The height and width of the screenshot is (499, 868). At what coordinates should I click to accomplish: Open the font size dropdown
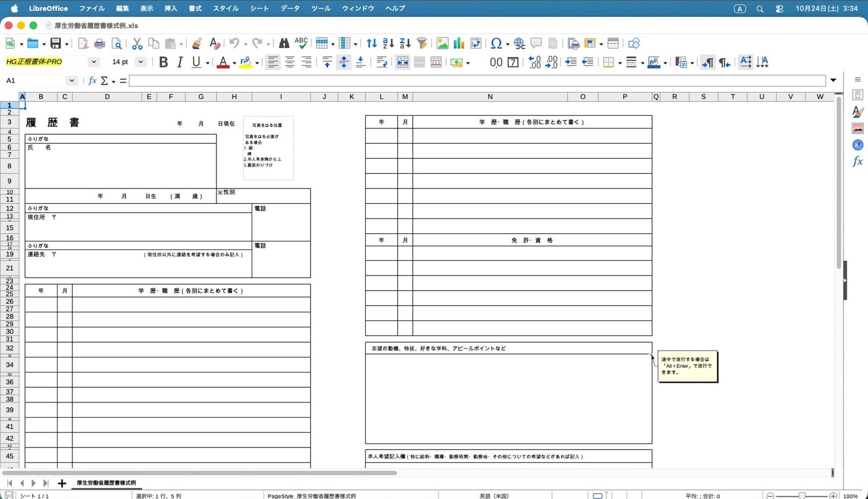tap(141, 62)
